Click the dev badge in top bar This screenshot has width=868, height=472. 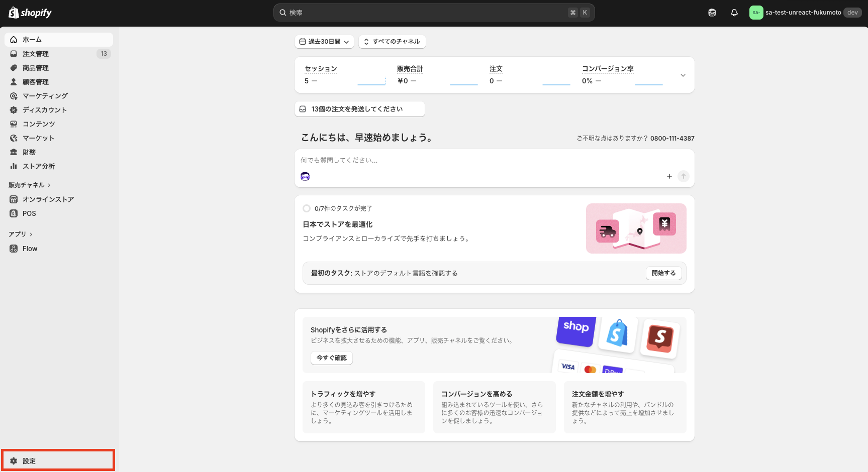(852, 13)
